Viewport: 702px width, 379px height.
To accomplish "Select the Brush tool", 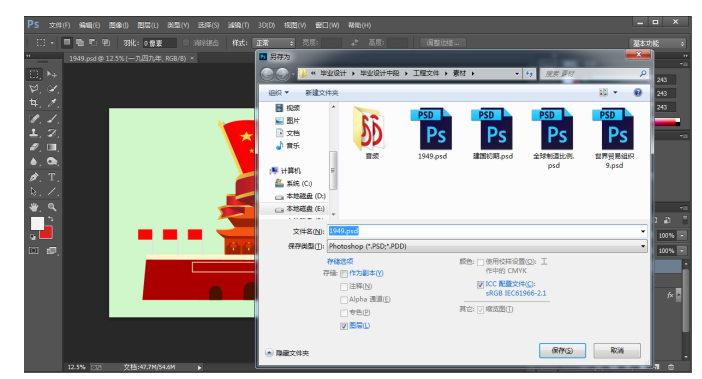I will click(52, 119).
